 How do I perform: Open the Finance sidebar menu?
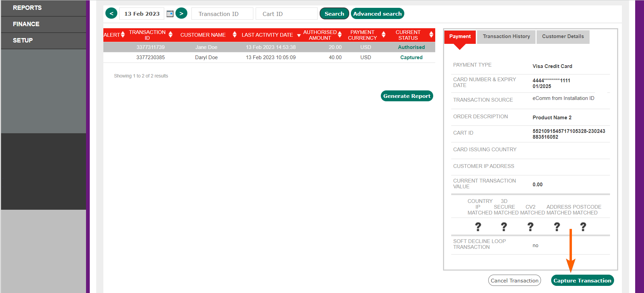click(44, 24)
